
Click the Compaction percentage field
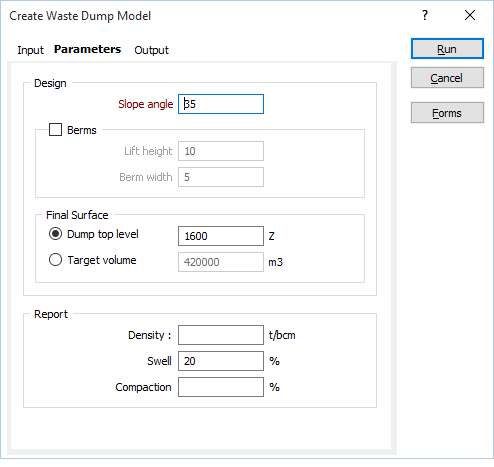pos(221,387)
